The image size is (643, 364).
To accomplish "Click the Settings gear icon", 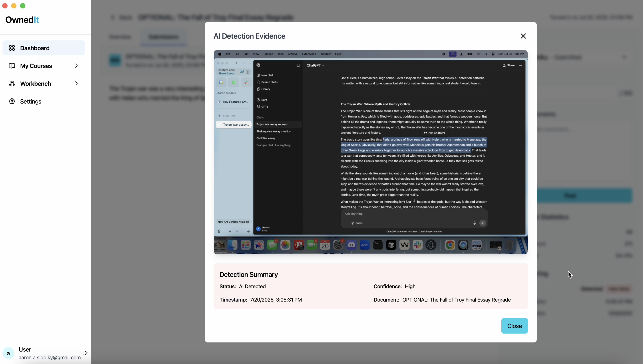I will pyautogui.click(x=12, y=101).
